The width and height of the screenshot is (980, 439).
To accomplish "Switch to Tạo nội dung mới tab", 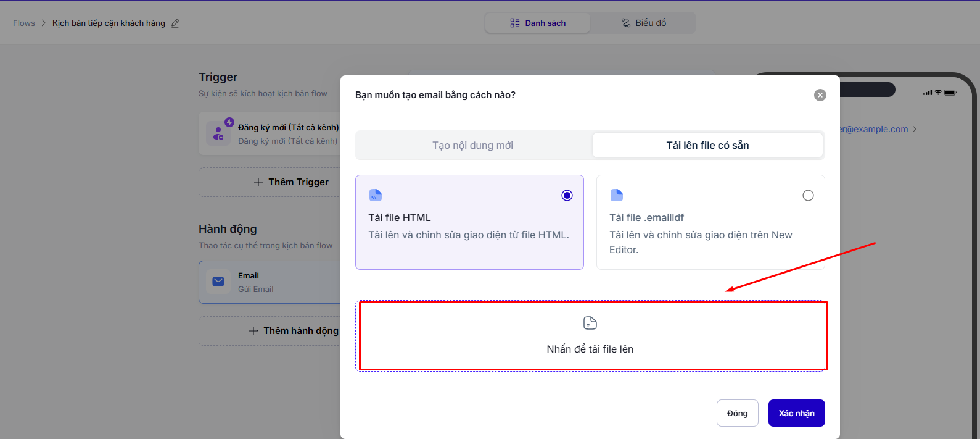I will point(472,146).
